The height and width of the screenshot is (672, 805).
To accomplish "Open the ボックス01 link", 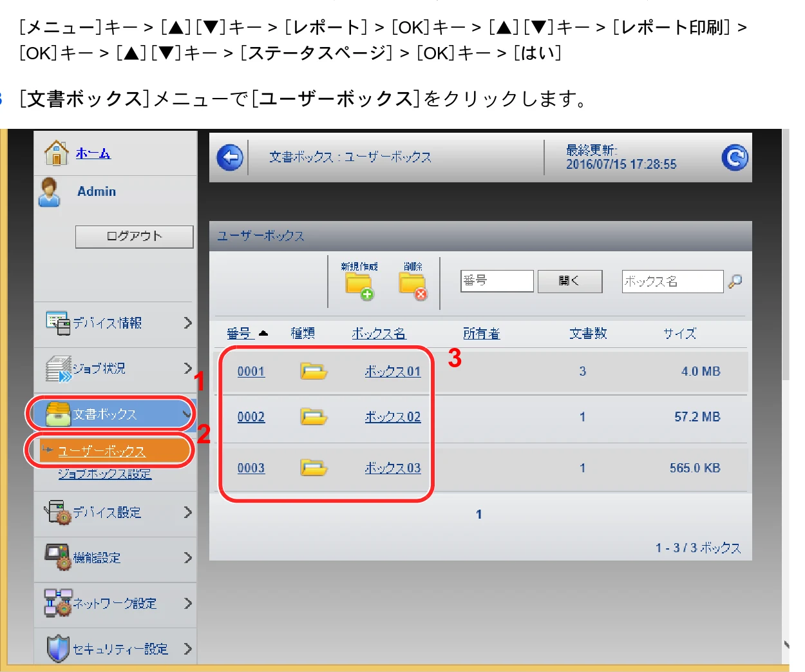I will click(x=393, y=371).
